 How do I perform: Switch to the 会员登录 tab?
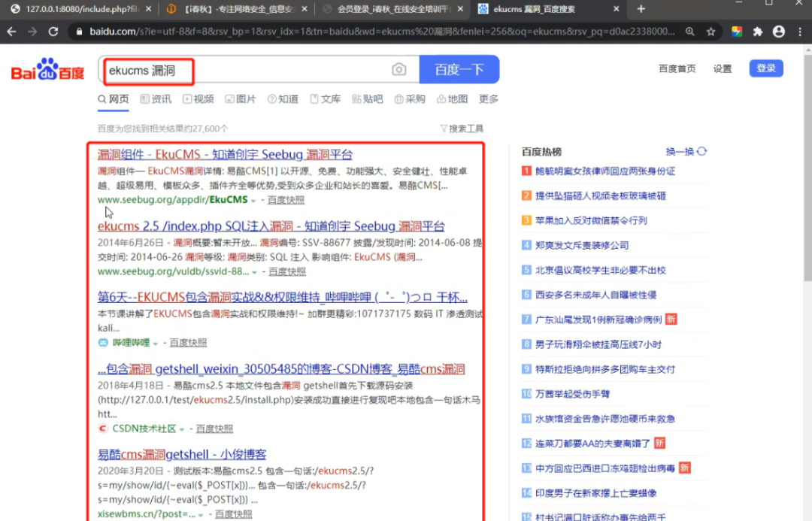tap(392, 9)
